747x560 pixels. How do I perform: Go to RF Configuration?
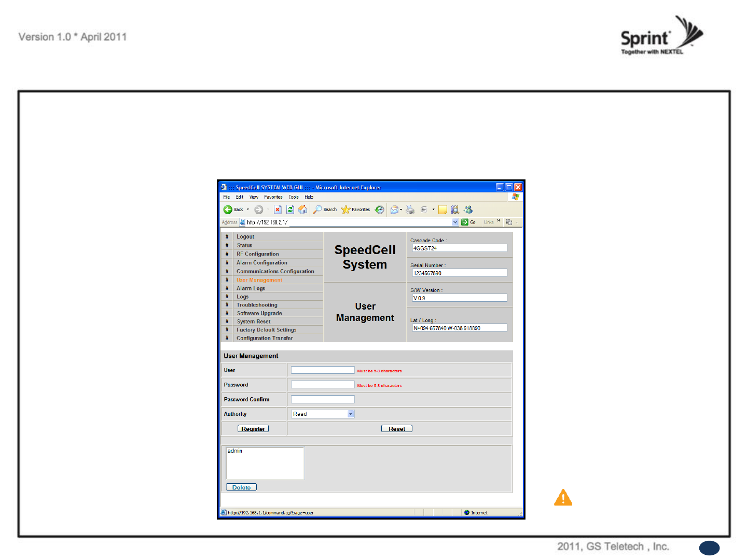258,254
